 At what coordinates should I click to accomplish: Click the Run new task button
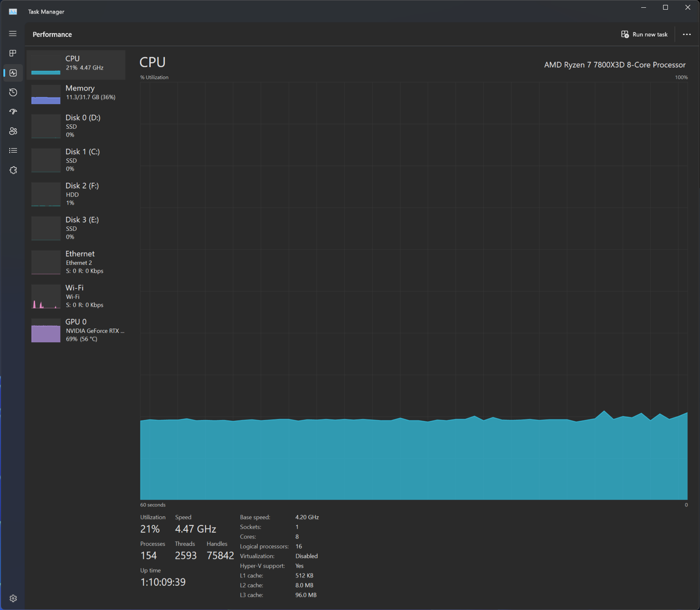click(645, 35)
